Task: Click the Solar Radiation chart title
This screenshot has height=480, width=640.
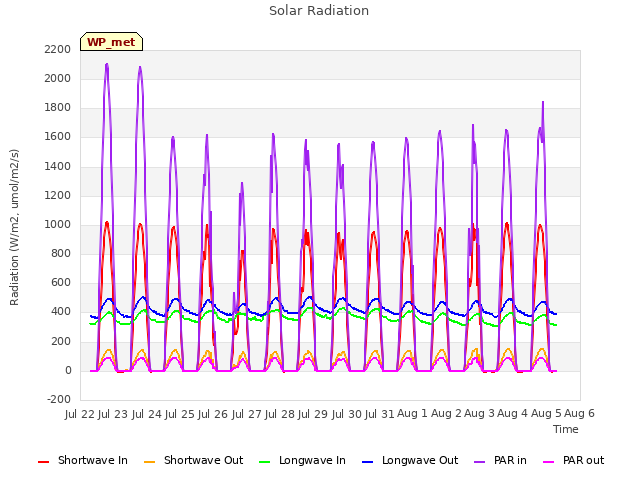Action: (319, 11)
